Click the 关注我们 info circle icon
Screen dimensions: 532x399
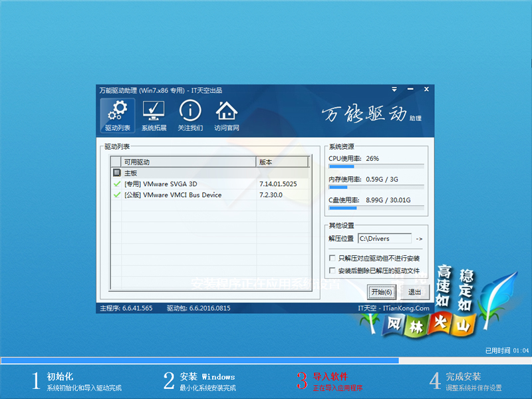tap(191, 113)
